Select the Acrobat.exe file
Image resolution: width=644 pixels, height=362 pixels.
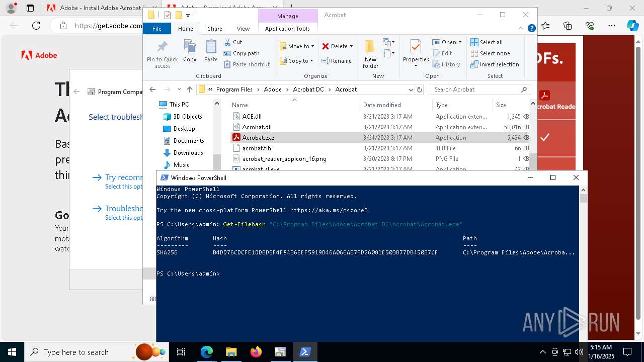tap(381, 138)
